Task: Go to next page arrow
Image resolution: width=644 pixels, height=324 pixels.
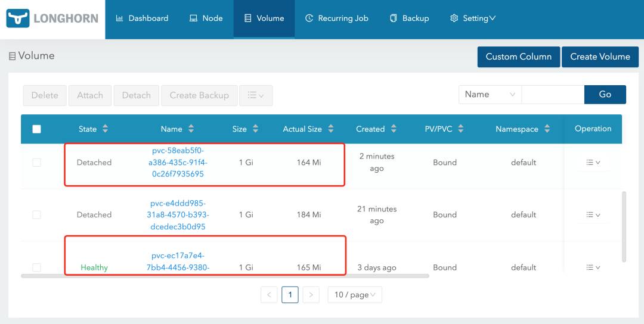Action: 311,295
